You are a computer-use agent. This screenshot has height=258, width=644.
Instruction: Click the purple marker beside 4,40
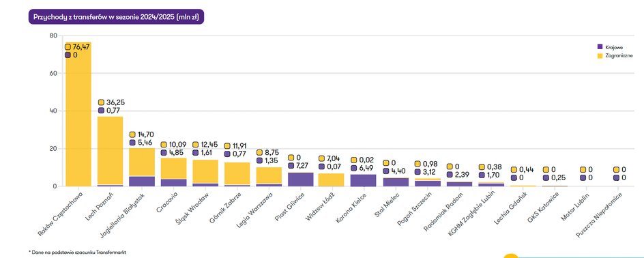pyautogui.click(x=385, y=171)
